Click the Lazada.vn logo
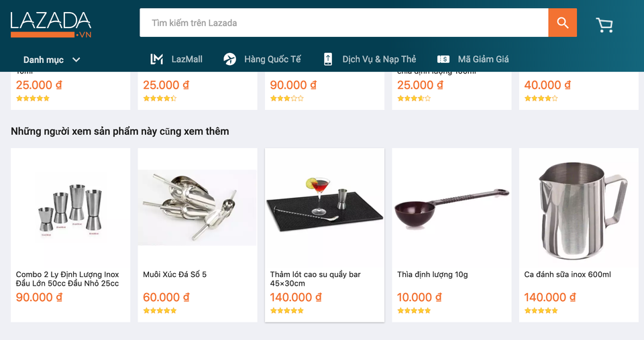Image resolution: width=644 pixels, height=340 pixels. [x=51, y=24]
